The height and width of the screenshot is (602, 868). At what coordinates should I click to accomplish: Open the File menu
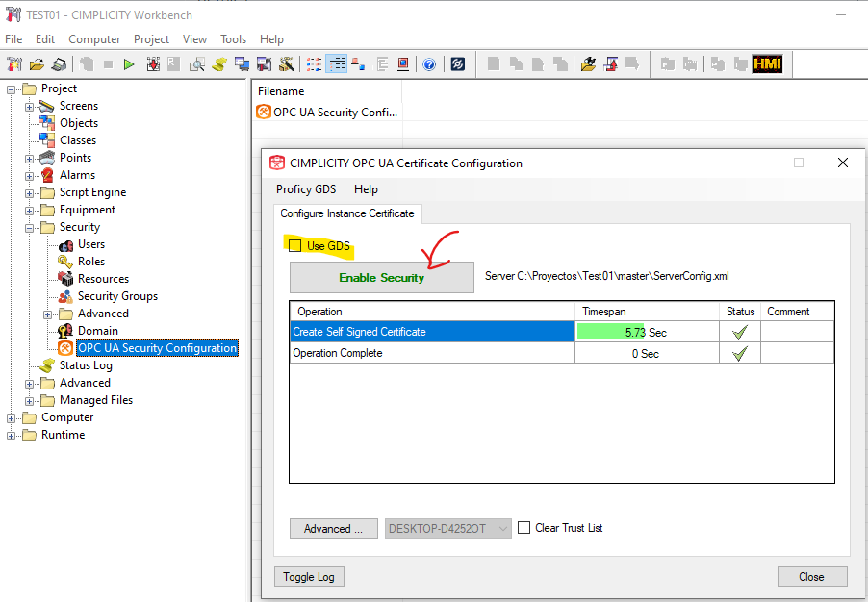coord(13,39)
